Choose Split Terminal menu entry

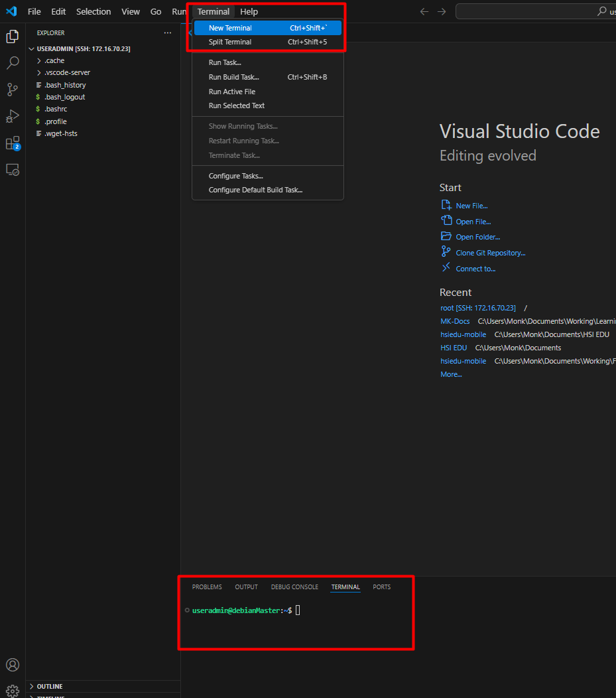click(x=230, y=42)
